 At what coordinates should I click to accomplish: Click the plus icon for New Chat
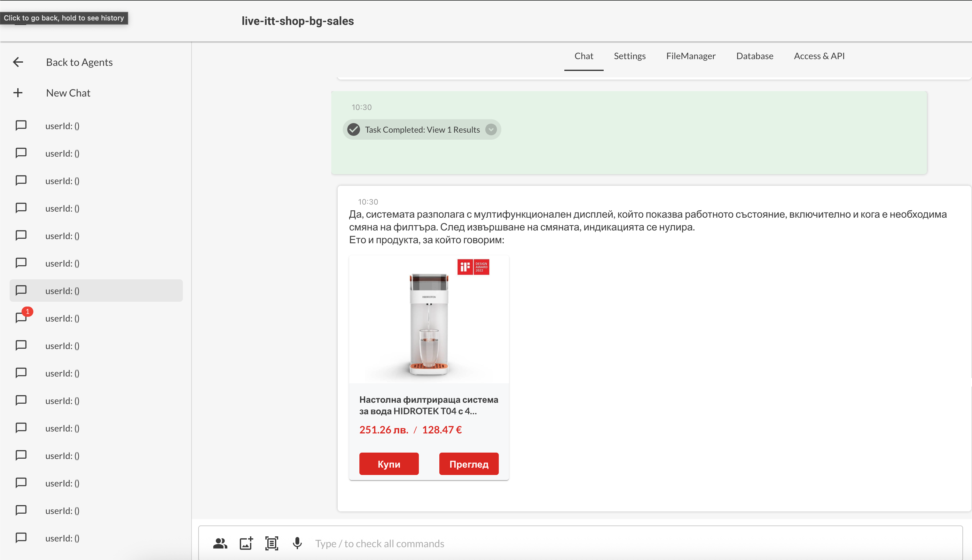pos(18,93)
